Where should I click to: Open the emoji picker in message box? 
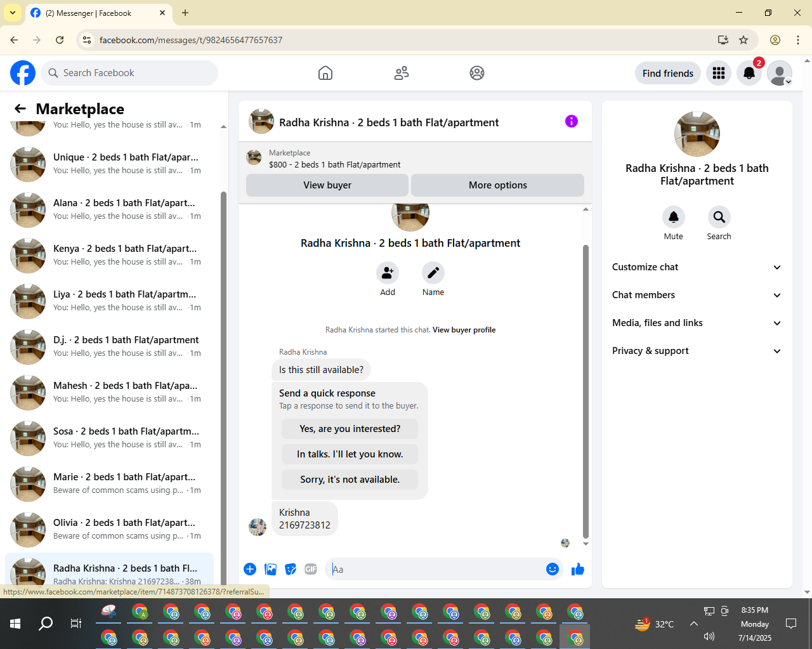[x=553, y=569]
